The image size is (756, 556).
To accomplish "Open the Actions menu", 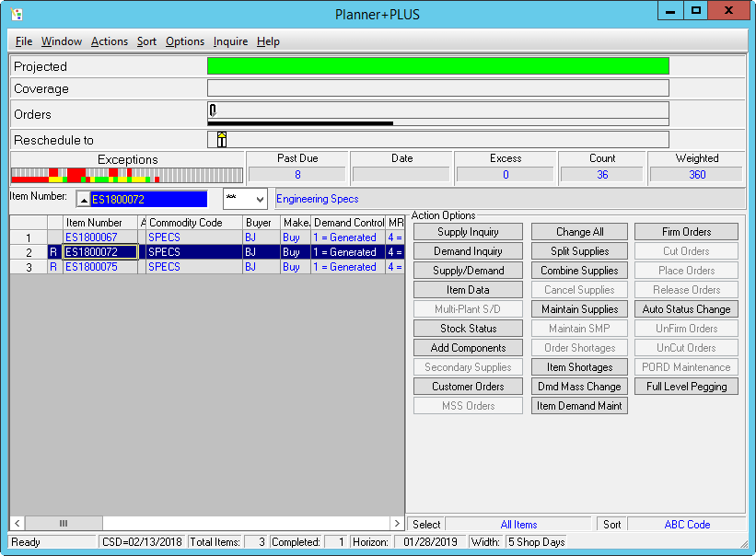I will 110,41.
